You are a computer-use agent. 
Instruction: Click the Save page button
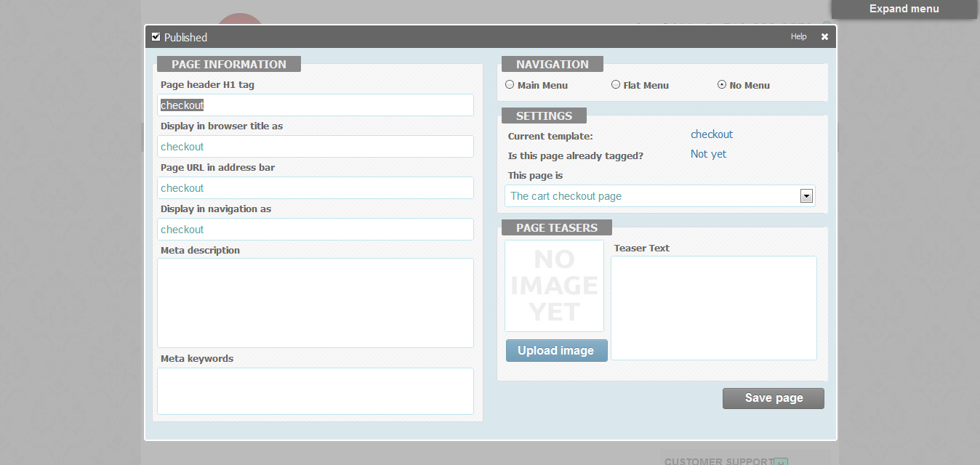[773, 398]
